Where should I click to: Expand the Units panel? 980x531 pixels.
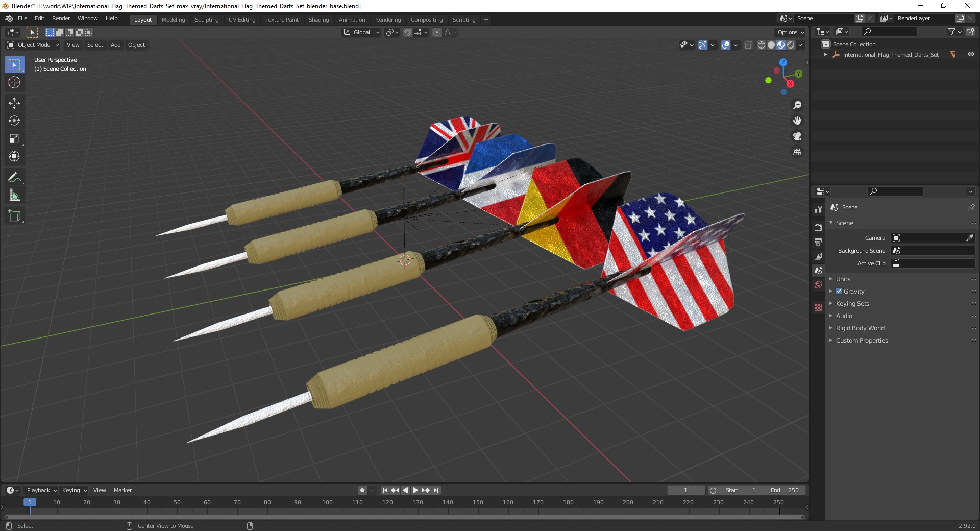843,279
